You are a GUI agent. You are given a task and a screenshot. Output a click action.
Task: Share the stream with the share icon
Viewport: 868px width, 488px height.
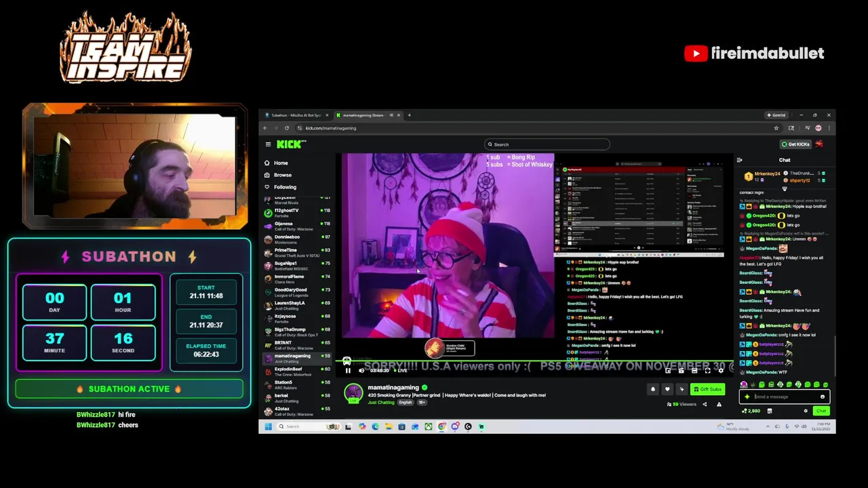704,404
